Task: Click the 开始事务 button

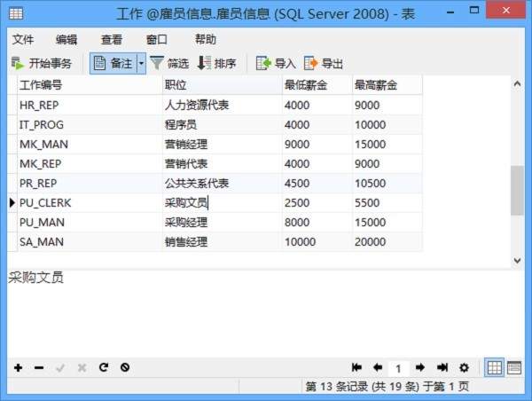Action: 42,63
